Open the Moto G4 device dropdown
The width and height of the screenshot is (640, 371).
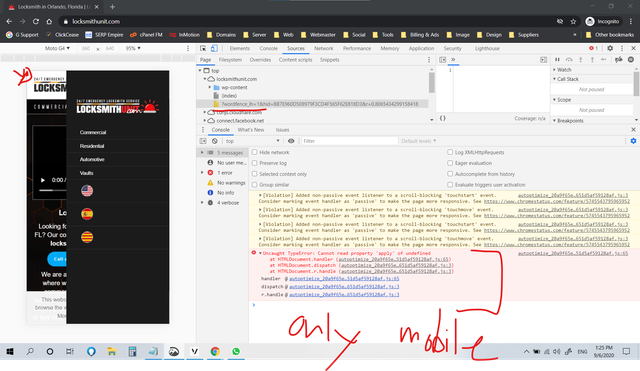[57, 48]
